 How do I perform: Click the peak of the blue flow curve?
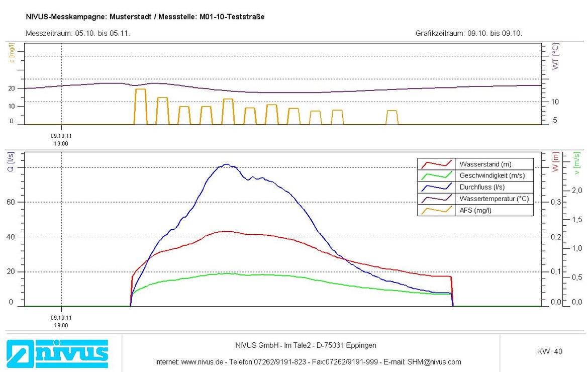[227, 164]
